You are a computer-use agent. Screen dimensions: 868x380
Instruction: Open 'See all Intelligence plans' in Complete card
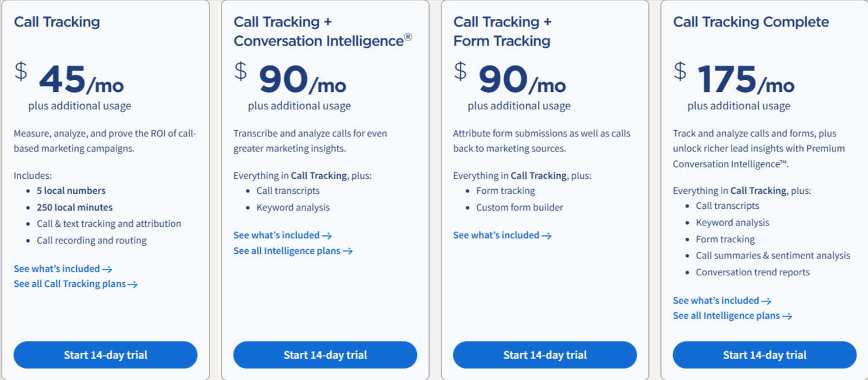(x=732, y=316)
